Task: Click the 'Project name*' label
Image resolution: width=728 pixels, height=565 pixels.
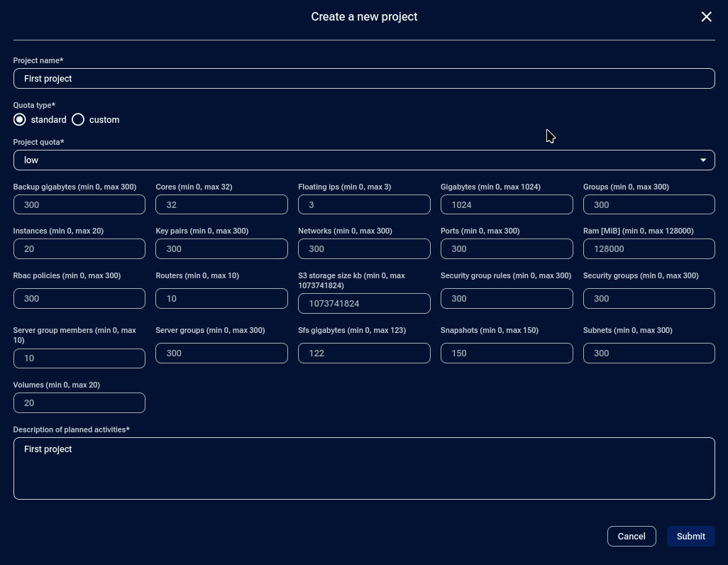Action: tap(38, 60)
